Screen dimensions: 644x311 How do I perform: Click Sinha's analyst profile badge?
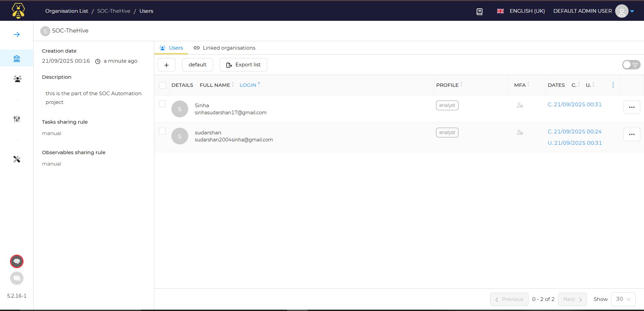click(x=447, y=105)
